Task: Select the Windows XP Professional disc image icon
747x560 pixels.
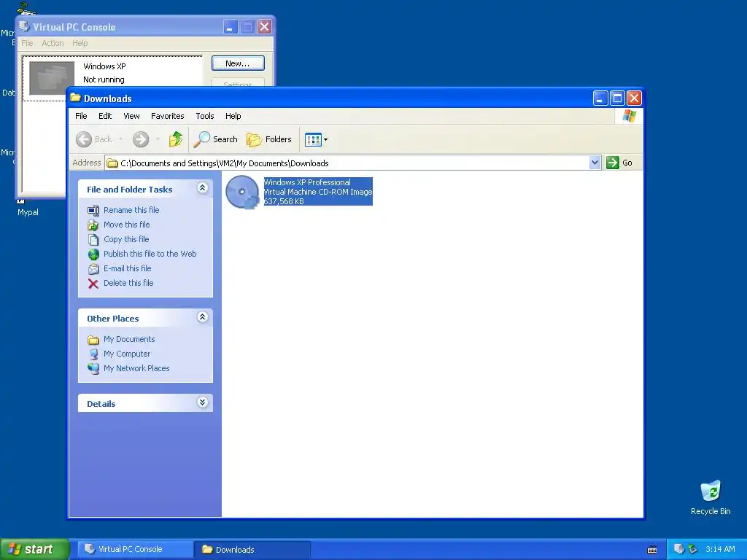Action: (x=242, y=192)
